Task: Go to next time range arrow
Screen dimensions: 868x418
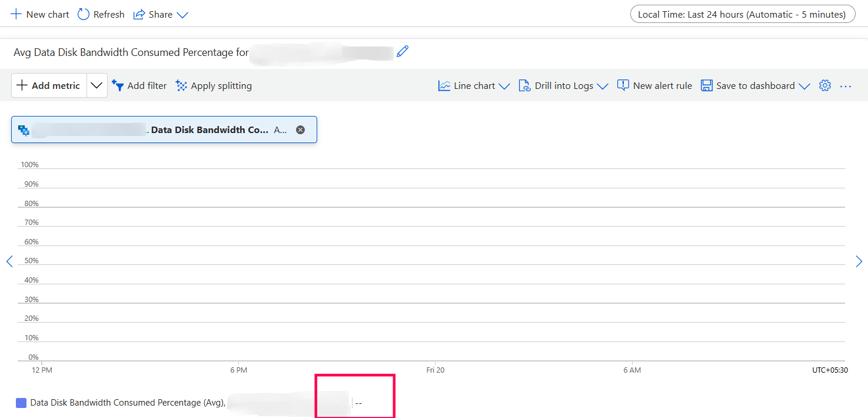Action: coord(859,261)
